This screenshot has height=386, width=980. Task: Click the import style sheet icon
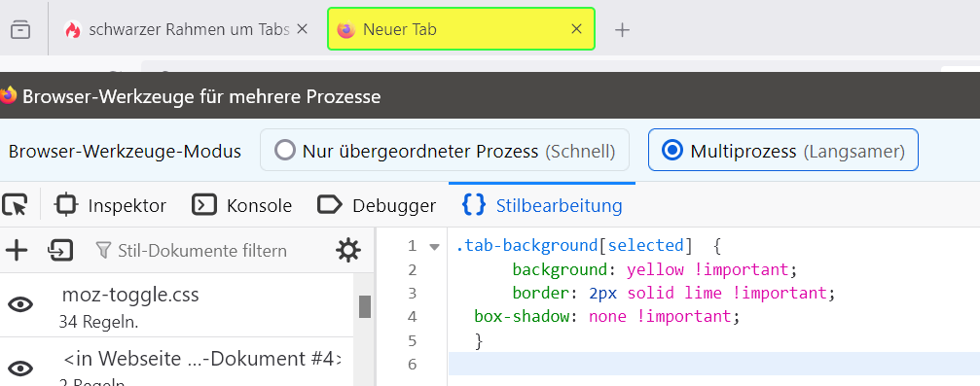pos(60,251)
